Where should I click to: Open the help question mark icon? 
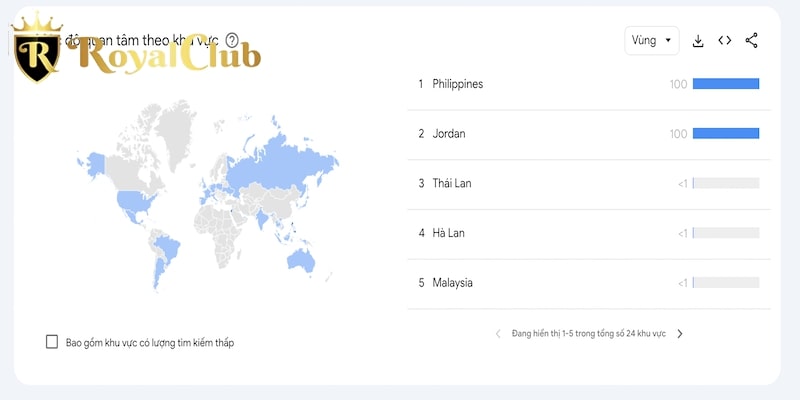[232, 40]
